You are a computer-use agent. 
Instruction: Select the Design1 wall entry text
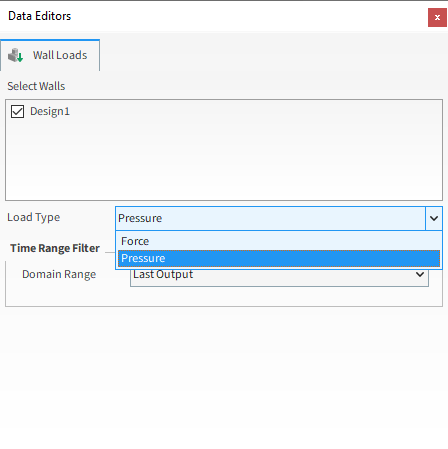pos(50,111)
